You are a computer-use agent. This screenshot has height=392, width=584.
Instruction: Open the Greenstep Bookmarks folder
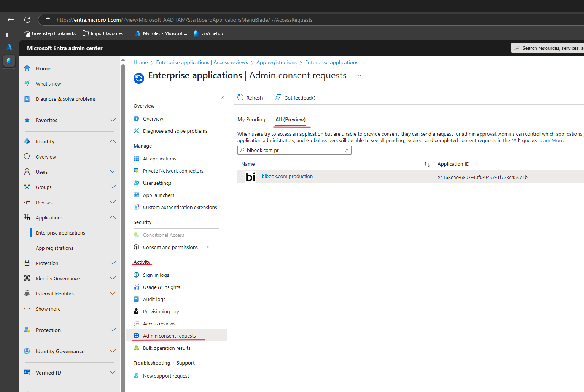pos(50,33)
